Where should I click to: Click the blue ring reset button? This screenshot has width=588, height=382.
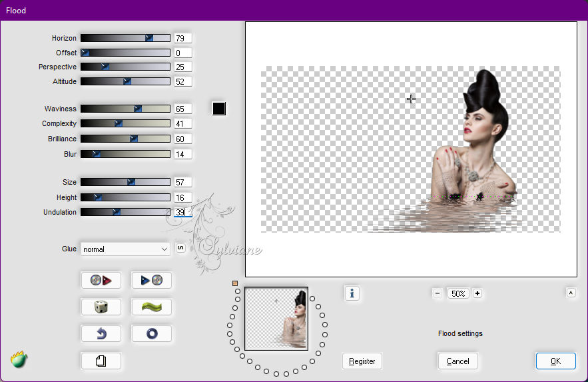tap(152, 333)
